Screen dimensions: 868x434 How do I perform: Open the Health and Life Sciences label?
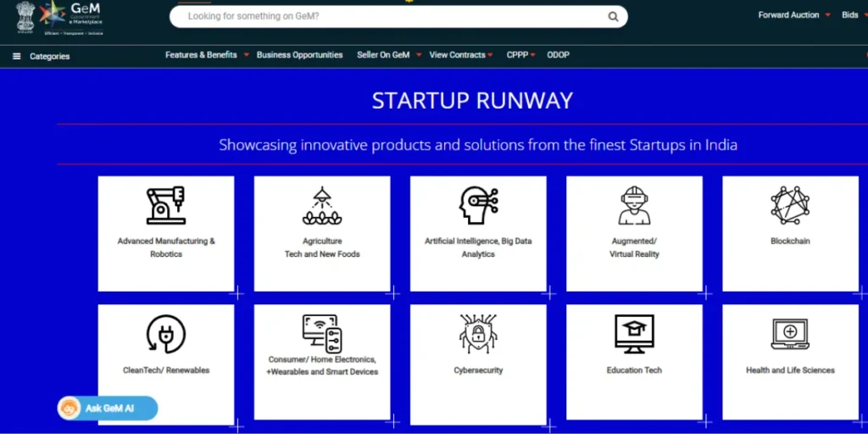[791, 370]
